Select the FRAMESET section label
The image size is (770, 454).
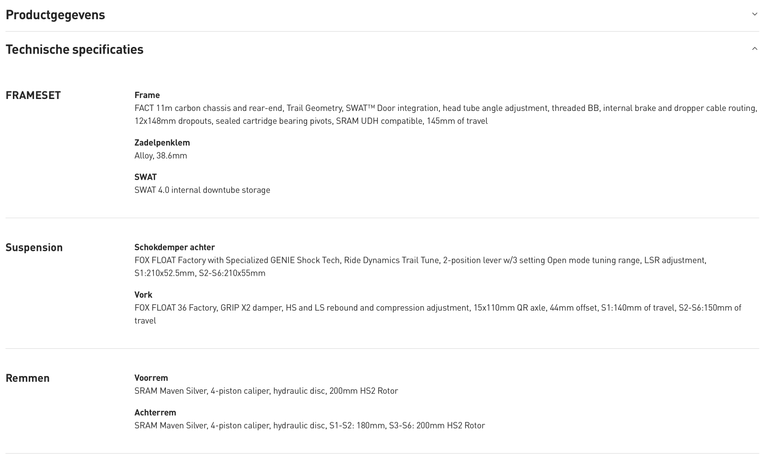coord(33,95)
